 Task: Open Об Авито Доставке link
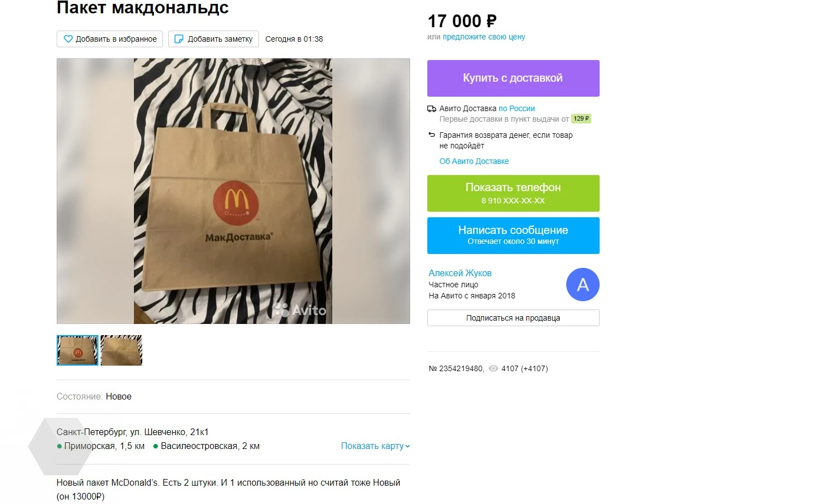[474, 161]
